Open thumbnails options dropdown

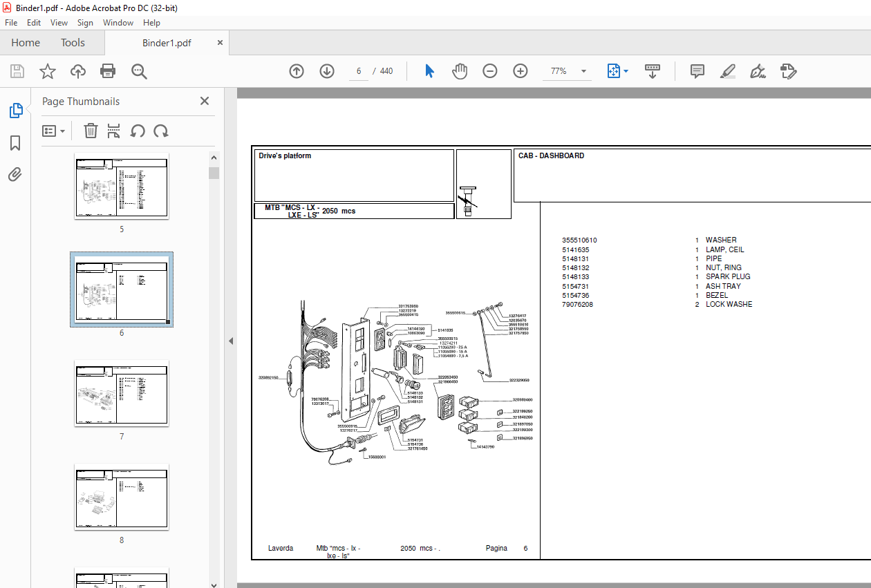click(53, 131)
